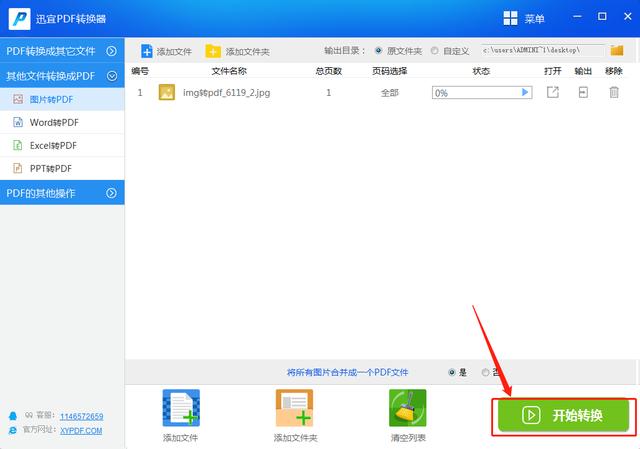
Task: Click the image thumbnail of img转pdf_6119_2.jpg
Action: tap(167, 92)
